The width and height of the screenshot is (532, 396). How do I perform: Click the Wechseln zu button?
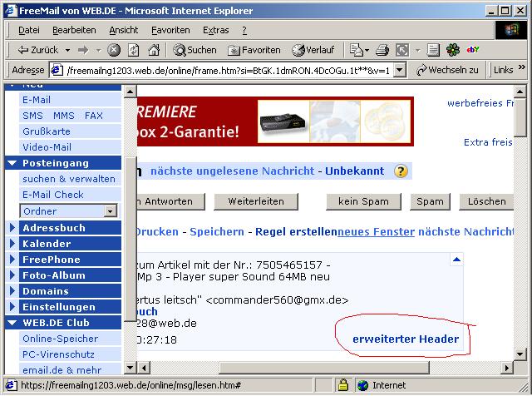click(x=447, y=71)
